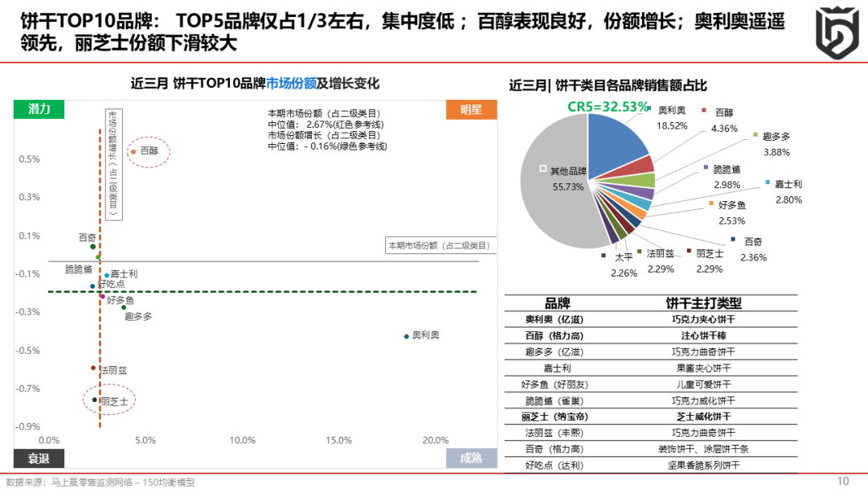
Task: Select the 百醇 data point on scatter chart
Action: (133, 151)
